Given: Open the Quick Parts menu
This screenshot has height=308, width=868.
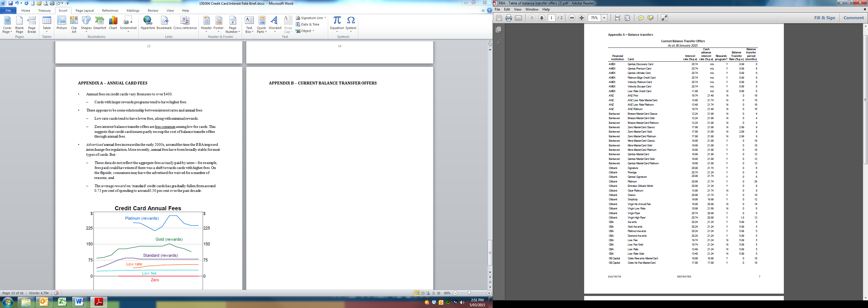Looking at the screenshot, I should click(x=262, y=25).
